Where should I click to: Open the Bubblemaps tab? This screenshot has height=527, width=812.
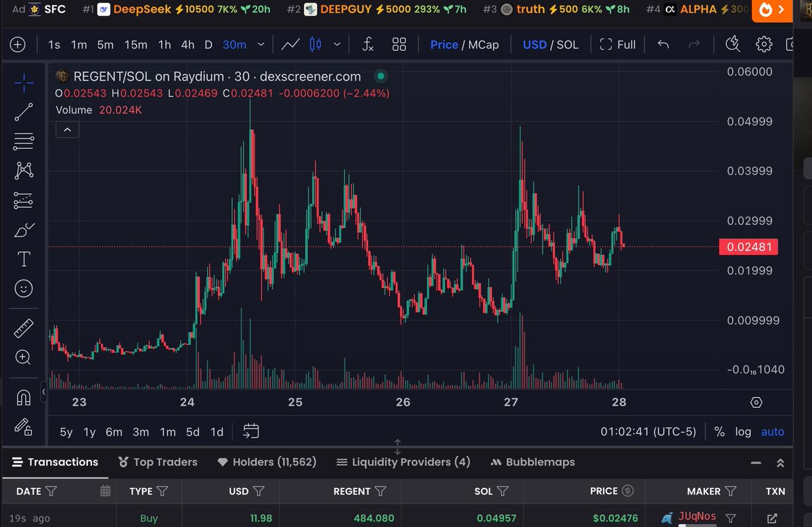532,462
